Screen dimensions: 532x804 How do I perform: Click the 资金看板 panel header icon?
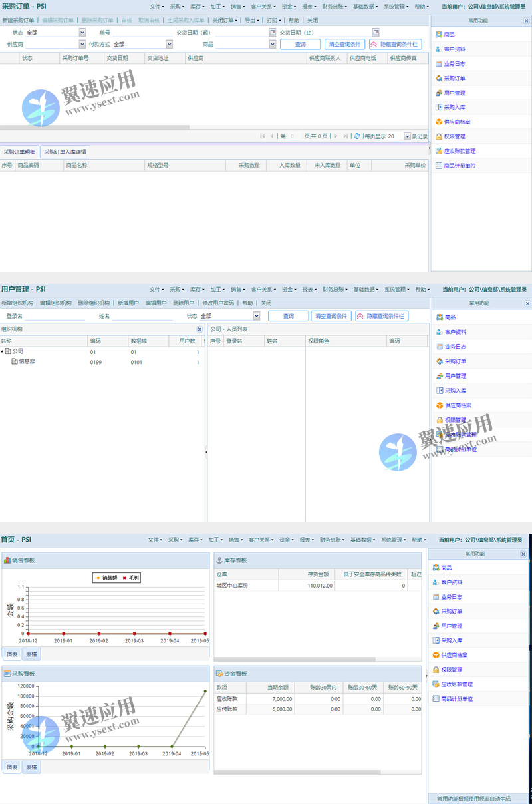[x=219, y=674]
